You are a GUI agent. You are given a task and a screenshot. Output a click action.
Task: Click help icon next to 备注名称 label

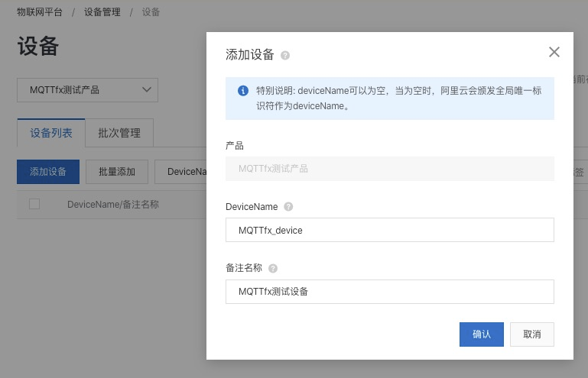coord(273,268)
